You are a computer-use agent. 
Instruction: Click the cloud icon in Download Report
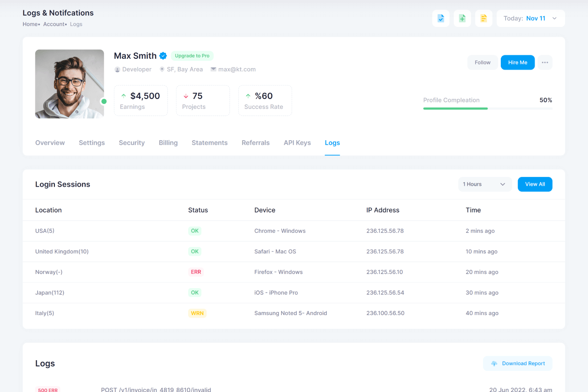pos(494,364)
